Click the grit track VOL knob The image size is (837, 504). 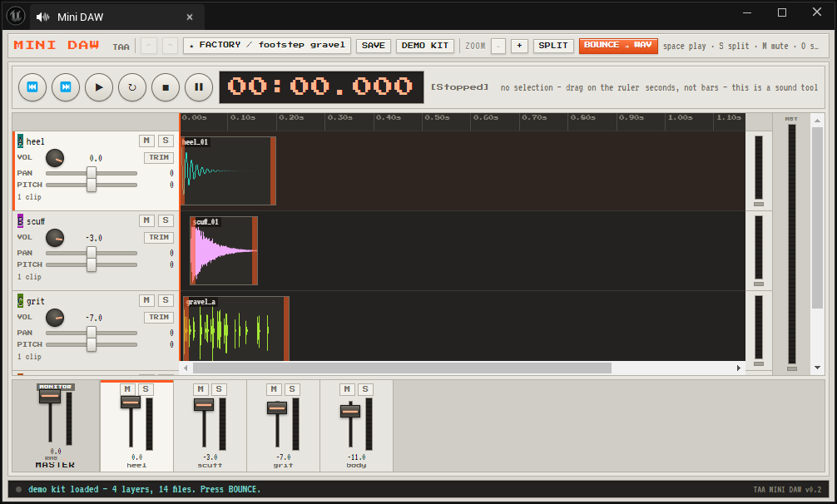[x=54, y=318]
